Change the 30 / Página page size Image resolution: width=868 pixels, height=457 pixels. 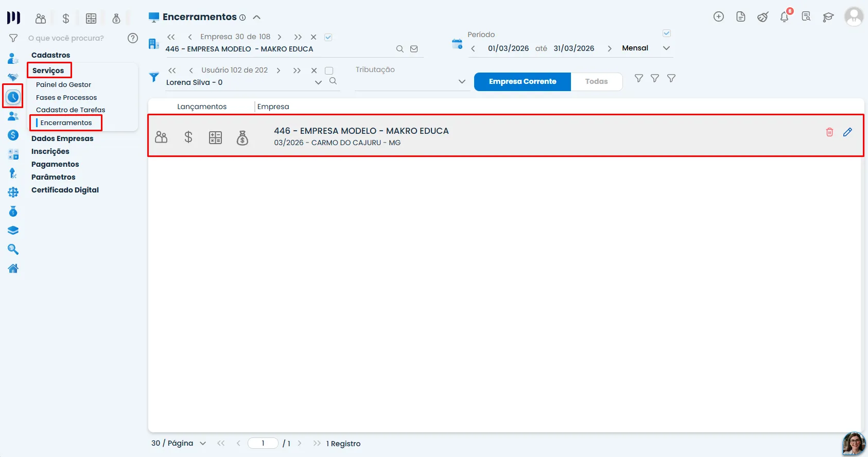point(179,443)
